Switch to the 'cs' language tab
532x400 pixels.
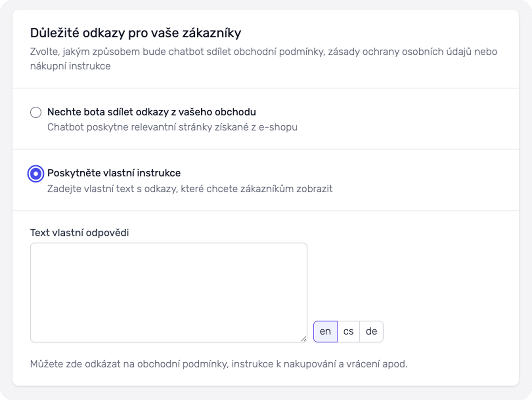pos(348,331)
